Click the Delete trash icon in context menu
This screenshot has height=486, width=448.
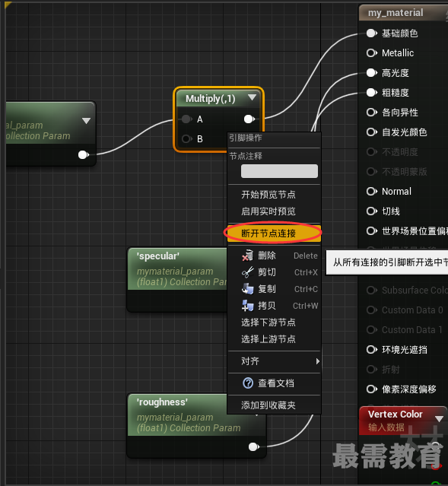pyautogui.click(x=247, y=256)
